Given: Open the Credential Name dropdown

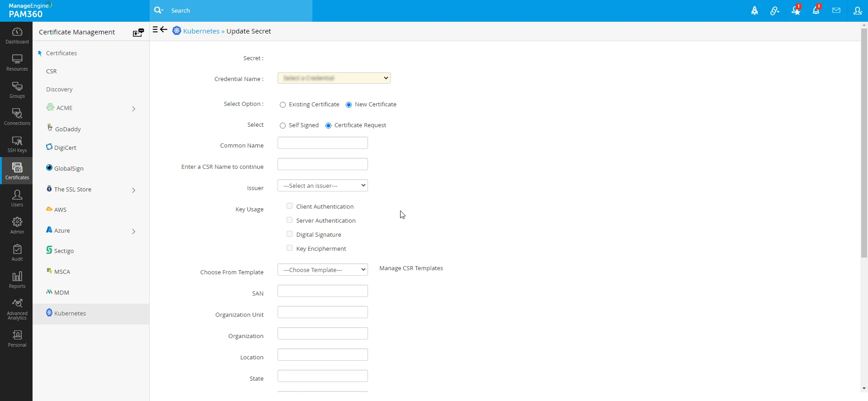Looking at the screenshot, I should coord(334,78).
